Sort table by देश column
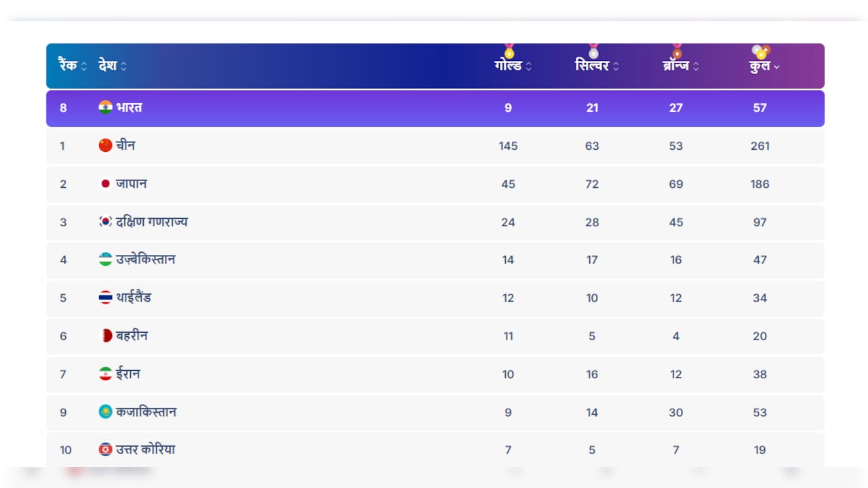Image resolution: width=868 pixels, height=488 pixels. (x=113, y=66)
